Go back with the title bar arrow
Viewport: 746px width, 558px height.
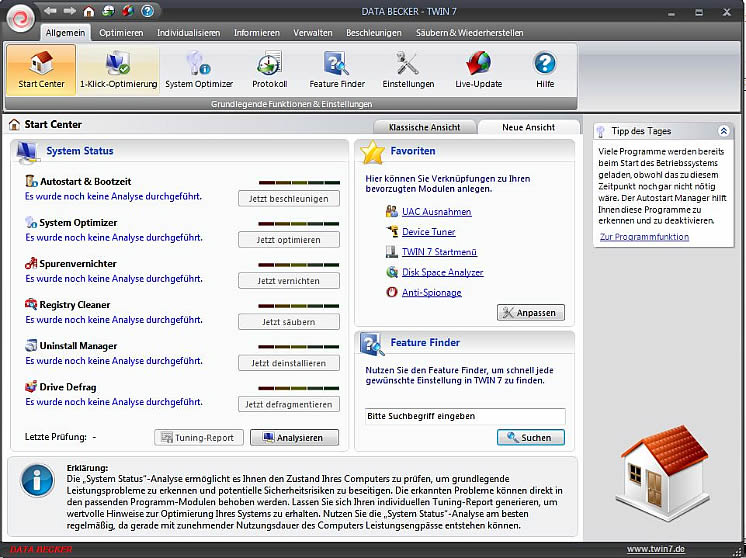[49, 10]
